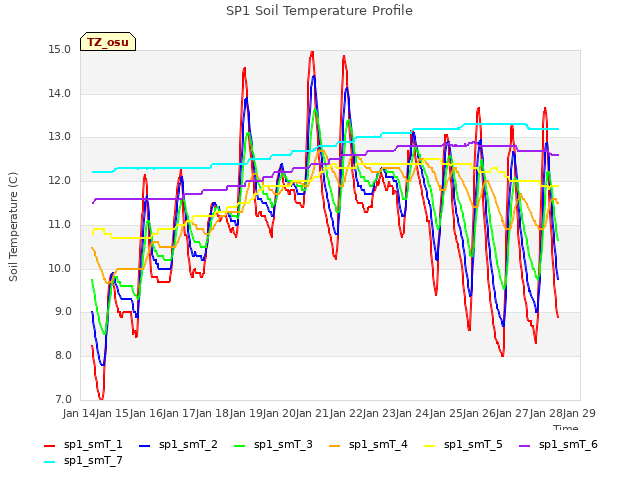Click the blue sp1_smT_2 legend swatch
This screenshot has width=640, height=480.
[144, 446]
